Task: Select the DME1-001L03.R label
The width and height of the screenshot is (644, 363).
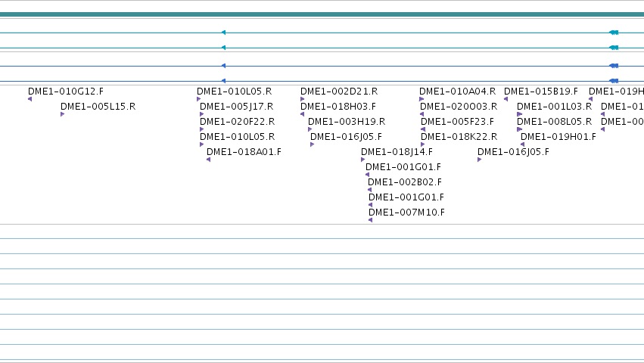Action: tap(554, 107)
